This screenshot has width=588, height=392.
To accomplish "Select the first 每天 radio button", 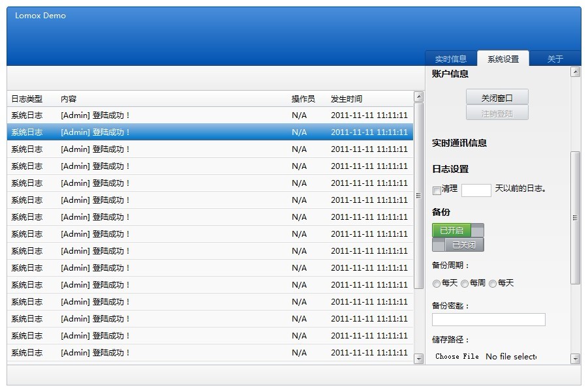I will tap(437, 284).
